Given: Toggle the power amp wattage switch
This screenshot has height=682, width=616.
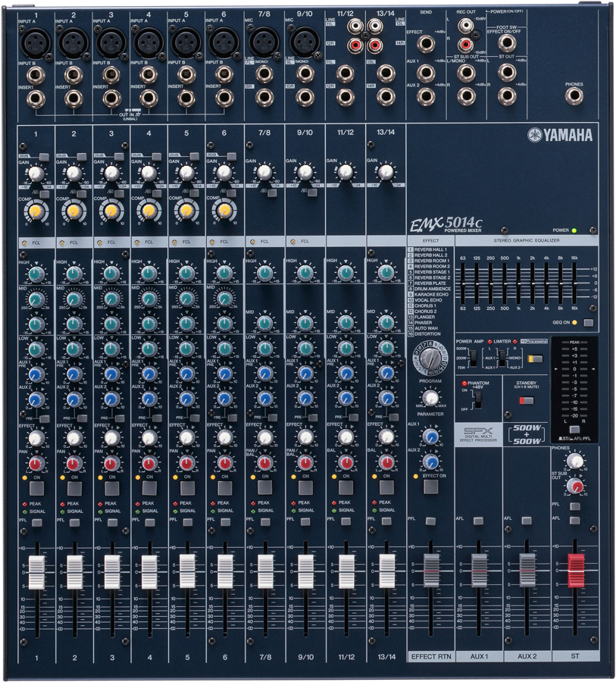Looking at the screenshot, I should pyautogui.click(x=474, y=358).
